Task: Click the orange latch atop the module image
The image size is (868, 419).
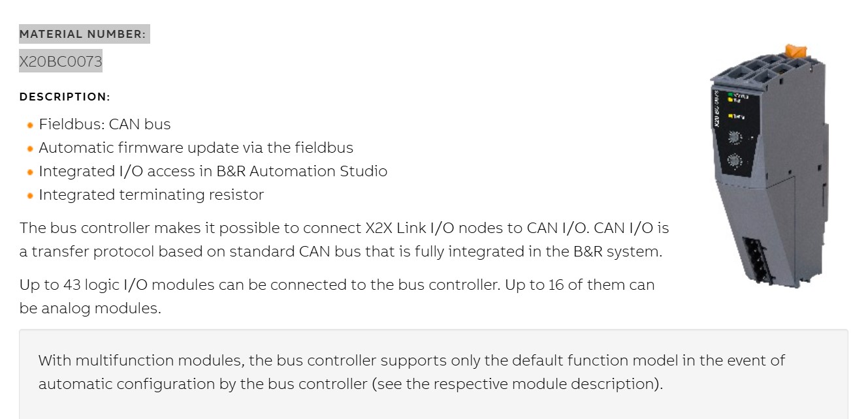Action: [x=796, y=50]
